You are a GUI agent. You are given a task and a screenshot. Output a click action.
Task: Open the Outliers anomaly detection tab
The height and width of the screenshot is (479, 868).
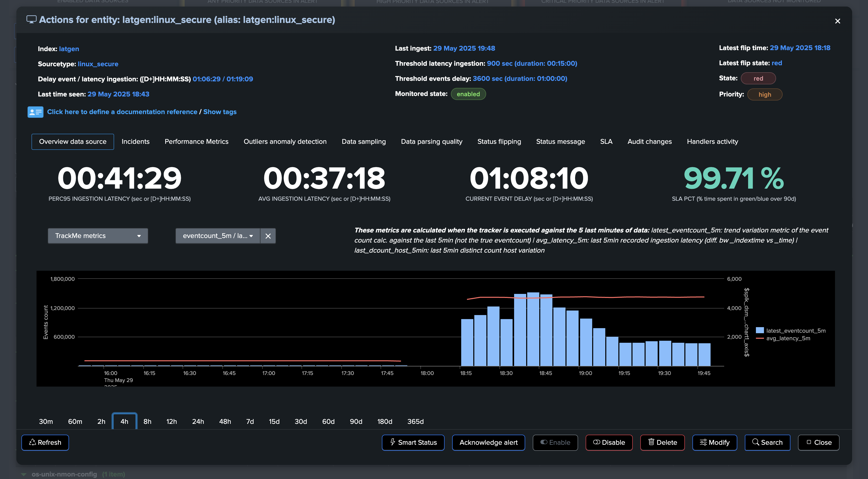[x=285, y=142]
